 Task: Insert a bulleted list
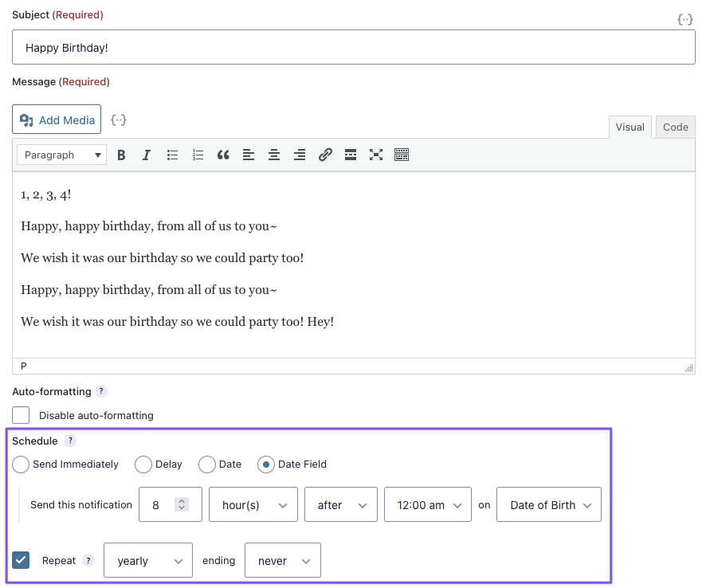coord(172,155)
